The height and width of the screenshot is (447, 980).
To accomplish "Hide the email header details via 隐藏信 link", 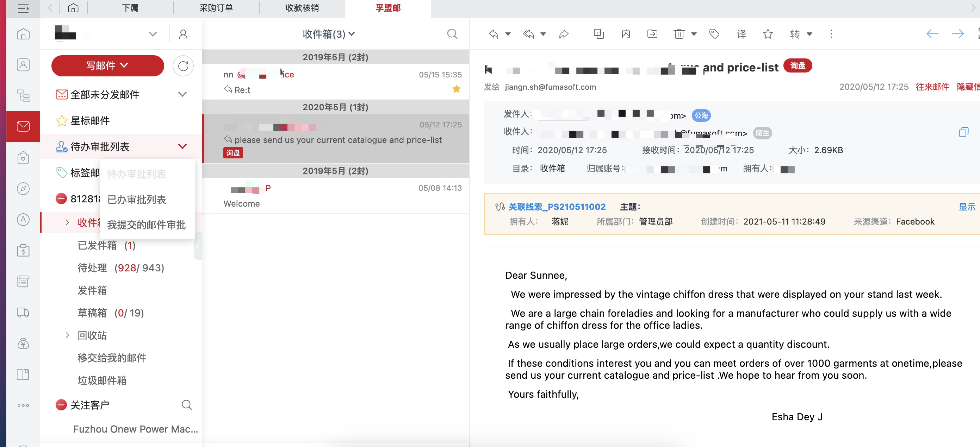I will [969, 87].
